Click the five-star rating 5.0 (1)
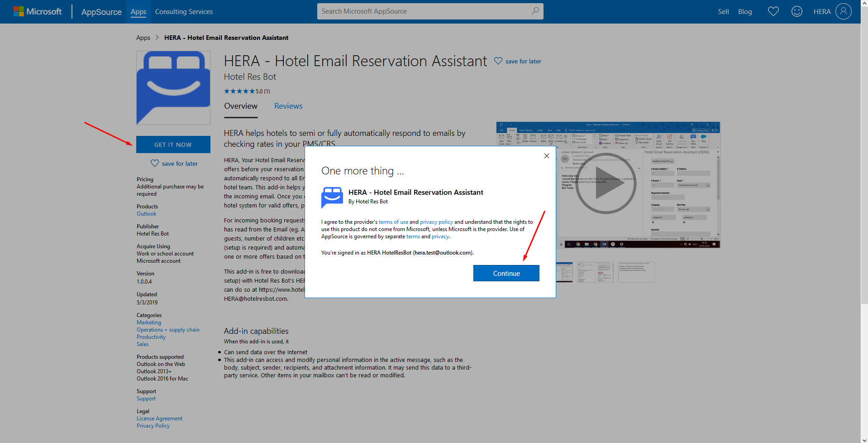Screen dimensions: 868x443 (x=247, y=91)
